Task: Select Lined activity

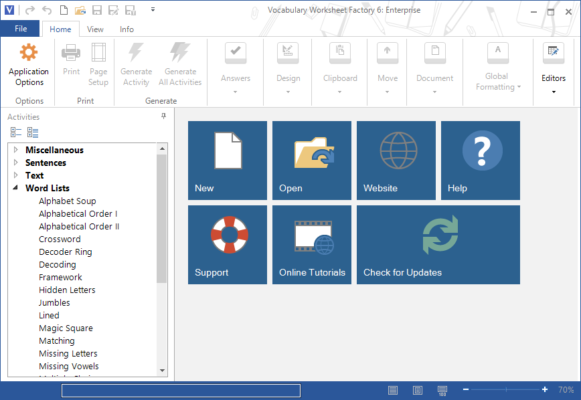Action: pyautogui.click(x=49, y=315)
